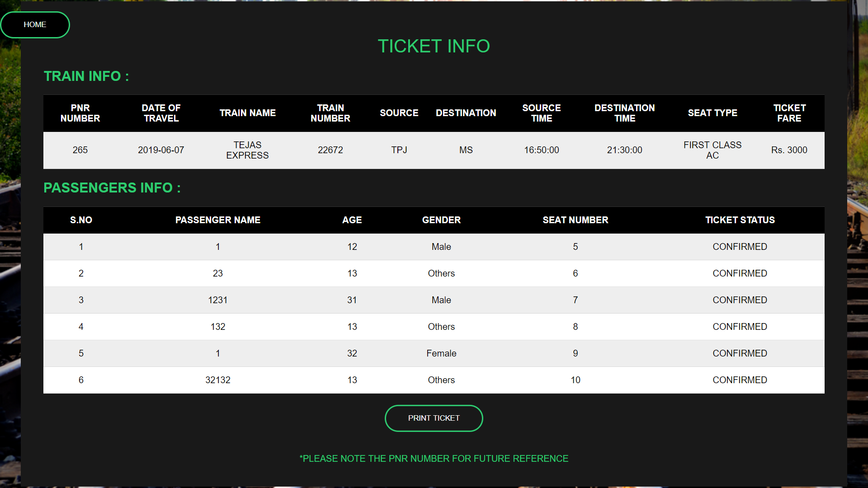Select the PNR reference note text
The height and width of the screenshot is (488, 868).
pyautogui.click(x=434, y=458)
